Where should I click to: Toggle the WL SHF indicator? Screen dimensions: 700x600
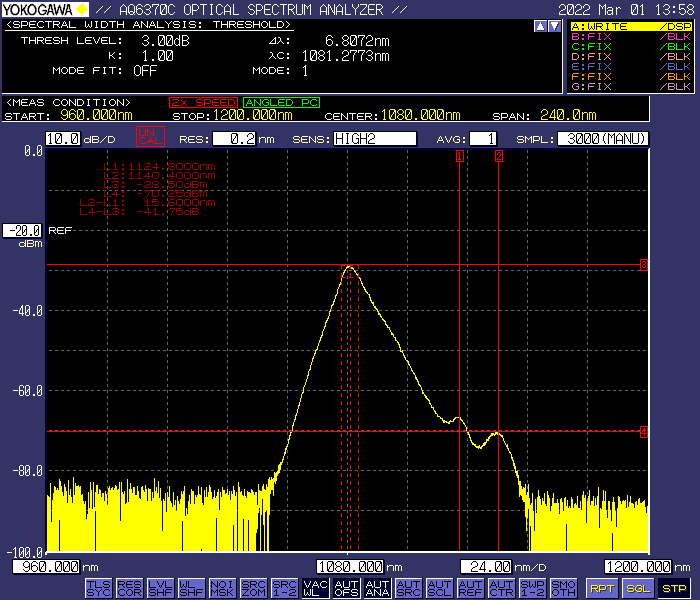(x=192, y=588)
